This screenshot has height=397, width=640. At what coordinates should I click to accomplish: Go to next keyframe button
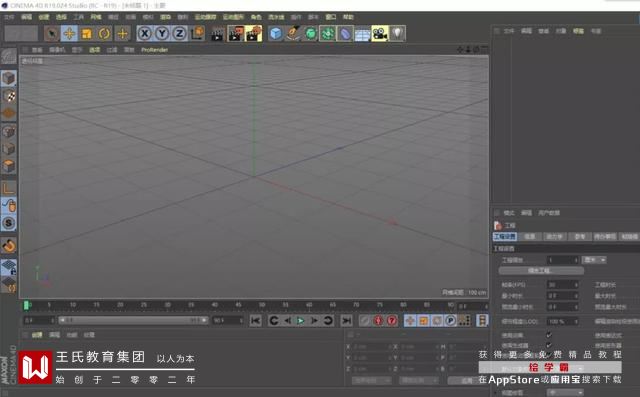(328, 321)
